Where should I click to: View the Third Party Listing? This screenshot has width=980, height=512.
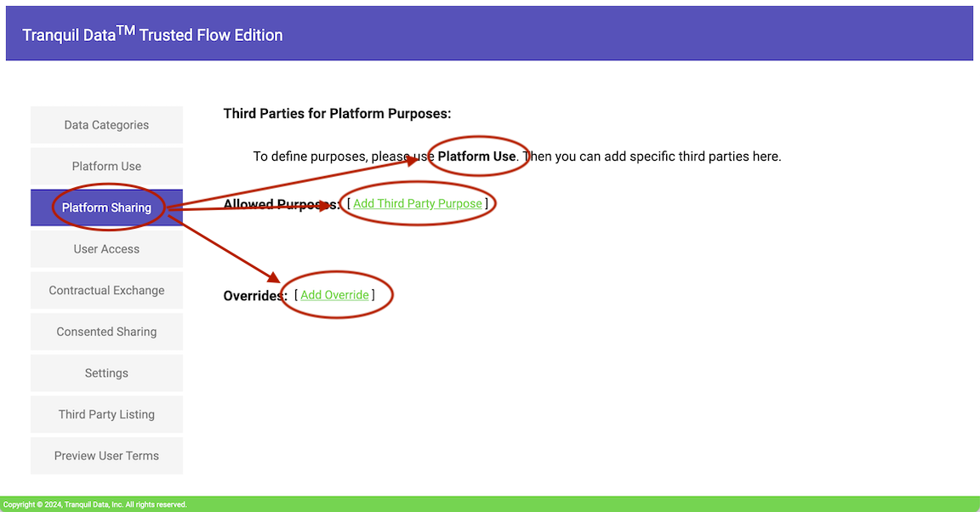tap(106, 414)
